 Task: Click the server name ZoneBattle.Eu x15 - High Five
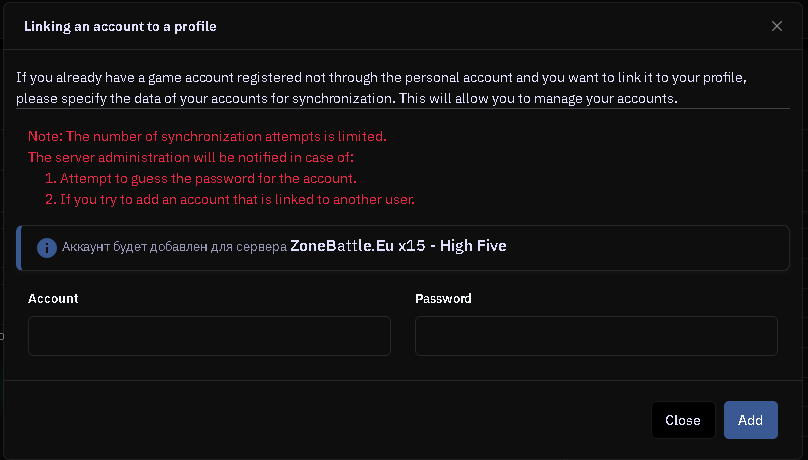pos(398,246)
